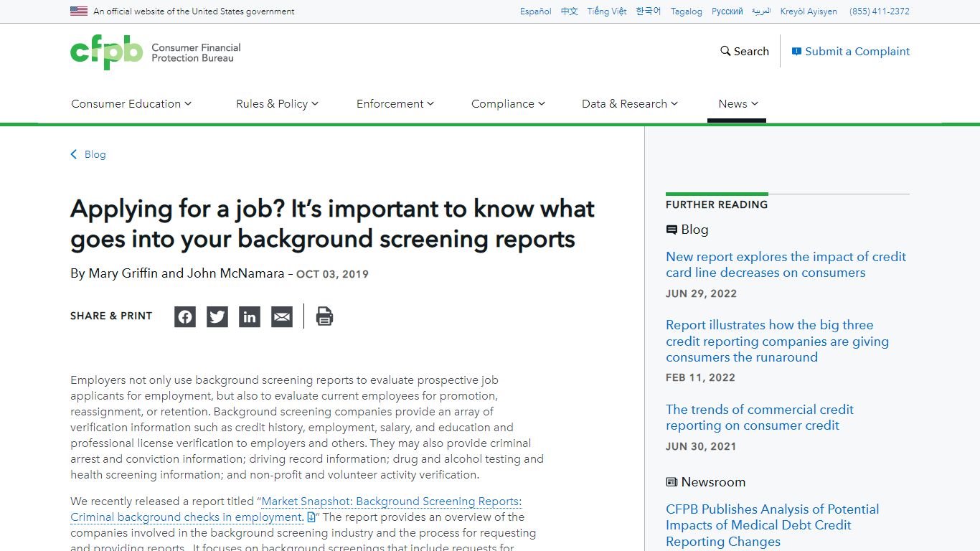The image size is (980, 551).
Task: Open the News menu
Action: click(738, 103)
